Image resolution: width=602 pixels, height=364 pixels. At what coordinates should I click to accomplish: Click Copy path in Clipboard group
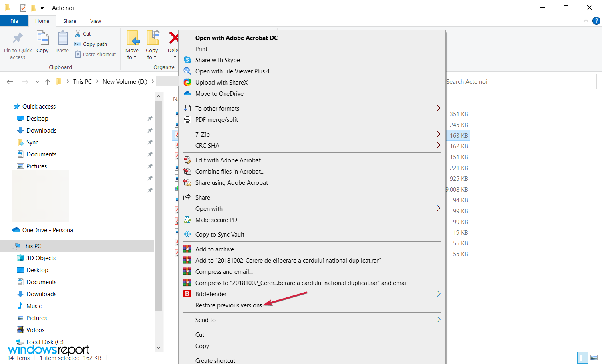pos(91,44)
